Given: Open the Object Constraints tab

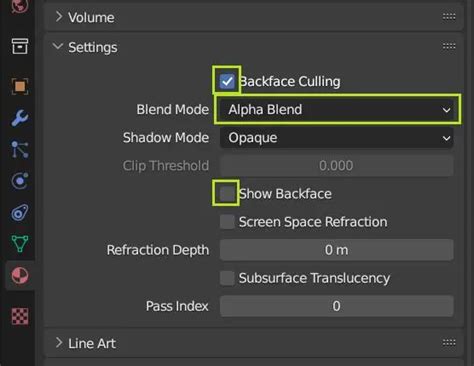Looking at the screenshot, I should click(x=20, y=213).
